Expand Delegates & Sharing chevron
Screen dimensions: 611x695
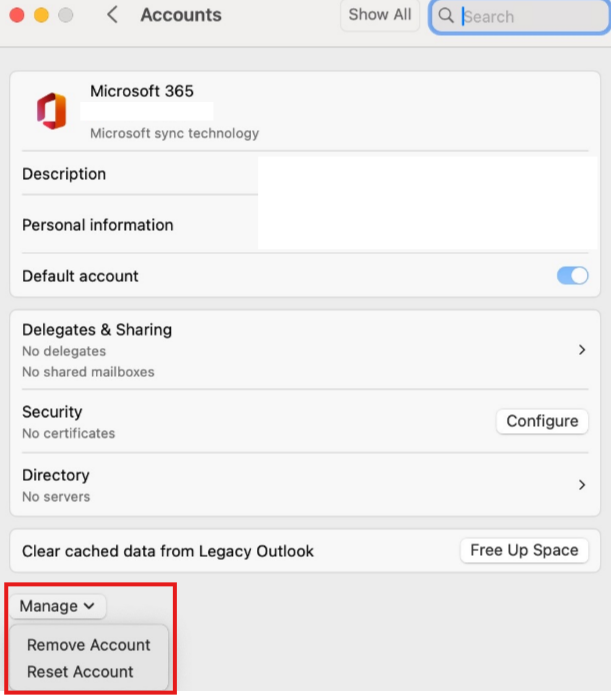click(x=582, y=350)
